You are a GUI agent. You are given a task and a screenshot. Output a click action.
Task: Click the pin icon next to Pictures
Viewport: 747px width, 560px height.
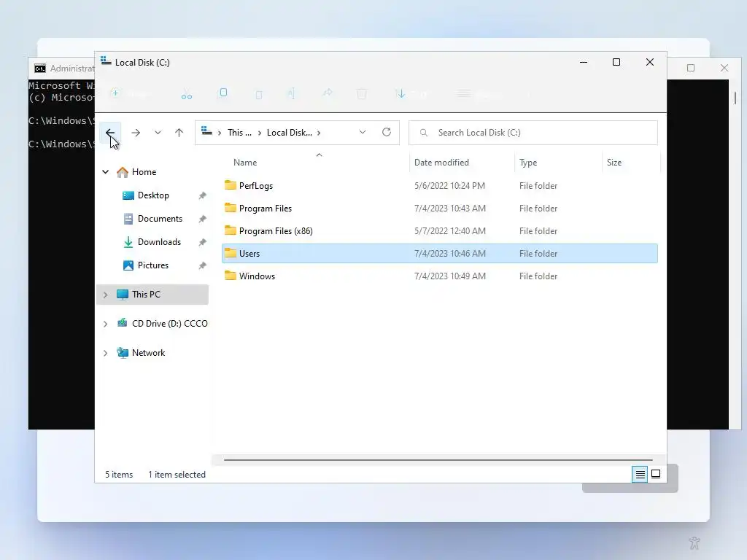click(203, 265)
